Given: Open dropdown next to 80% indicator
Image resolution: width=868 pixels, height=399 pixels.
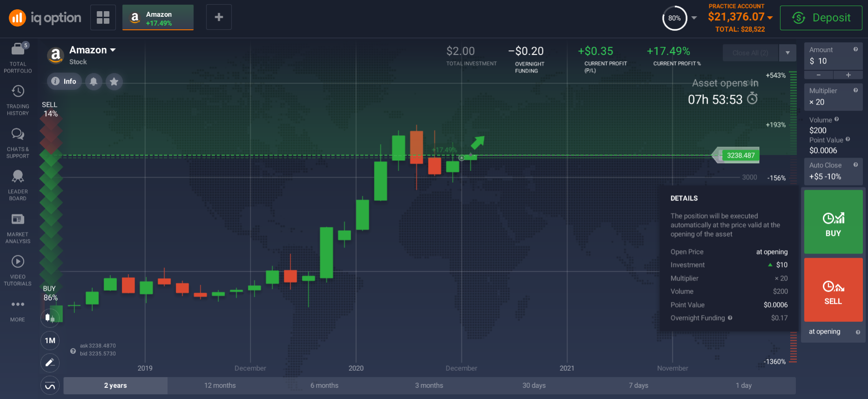Looking at the screenshot, I should pos(694,18).
